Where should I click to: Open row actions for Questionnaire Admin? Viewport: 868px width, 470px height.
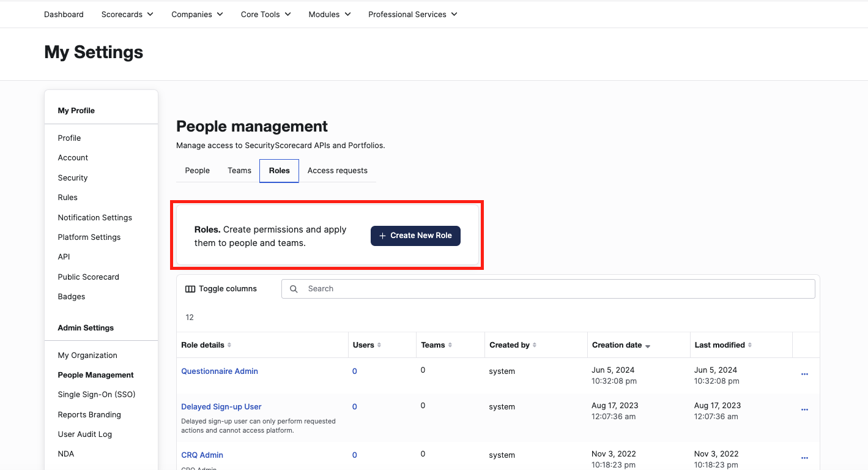tap(804, 374)
